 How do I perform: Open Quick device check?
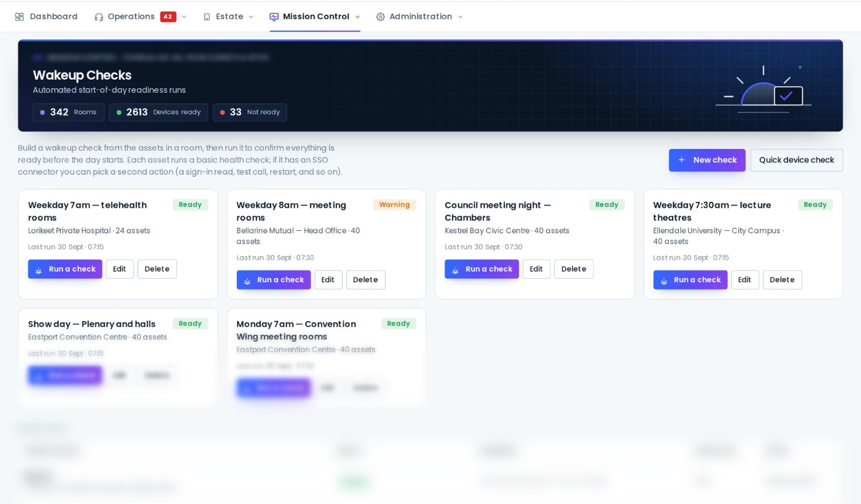coord(796,160)
